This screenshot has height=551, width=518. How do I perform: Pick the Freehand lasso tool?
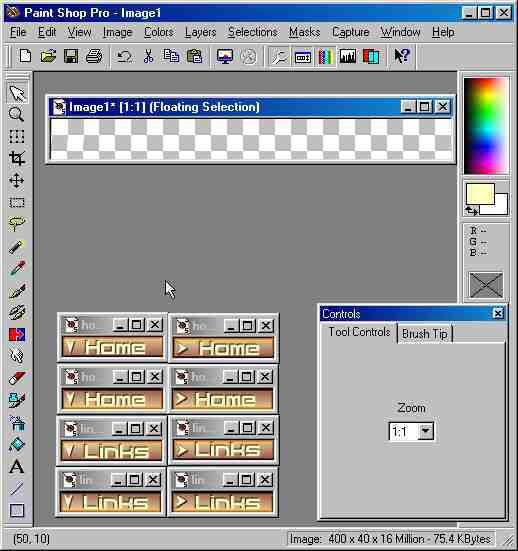click(x=17, y=223)
